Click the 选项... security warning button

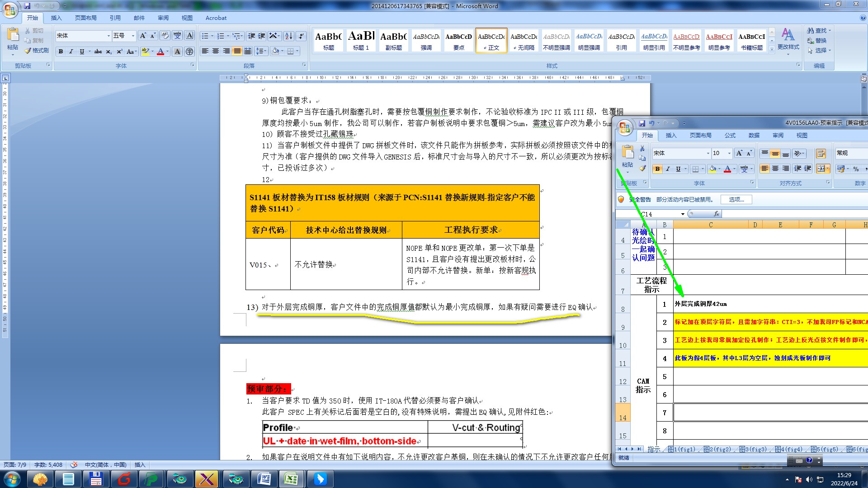[x=736, y=199]
